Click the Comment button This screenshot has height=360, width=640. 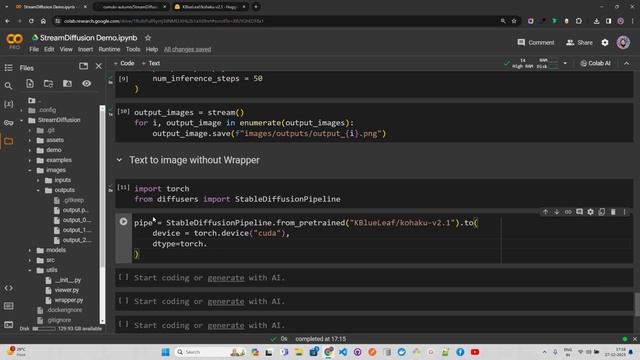(x=536, y=42)
